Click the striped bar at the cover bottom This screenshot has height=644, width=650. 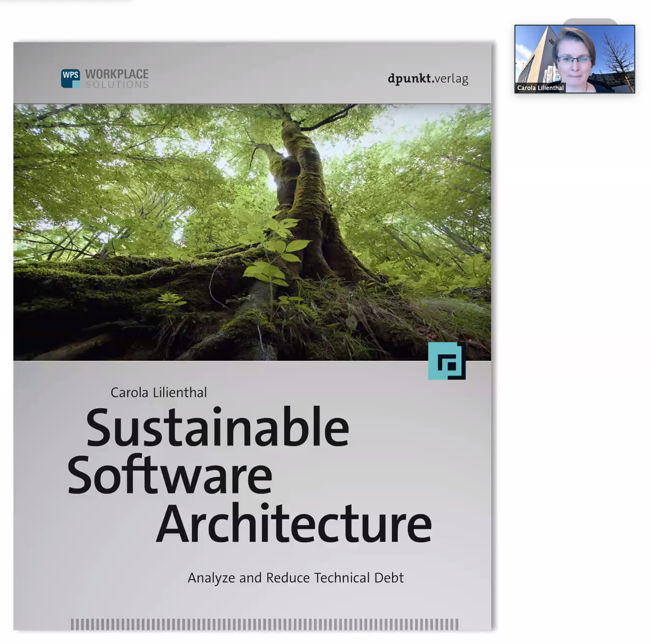[264, 624]
